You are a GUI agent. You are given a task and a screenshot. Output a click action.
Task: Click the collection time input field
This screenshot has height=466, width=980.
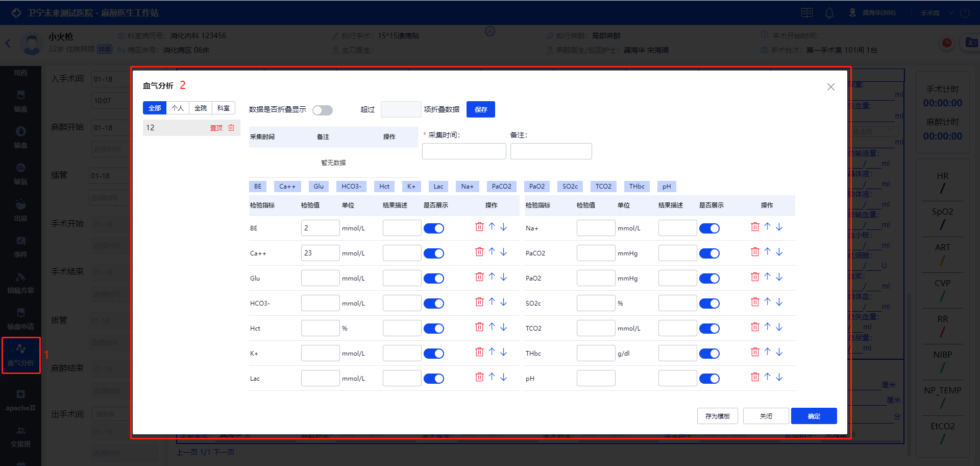[464, 151]
